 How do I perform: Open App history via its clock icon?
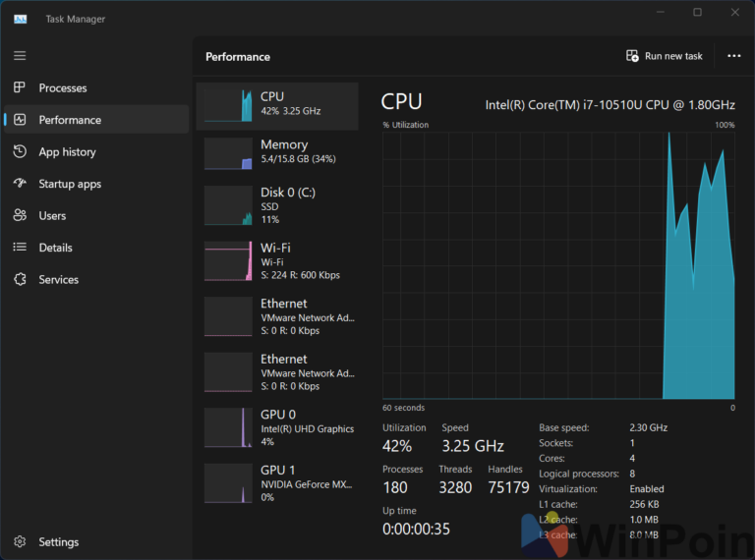click(x=20, y=152)
